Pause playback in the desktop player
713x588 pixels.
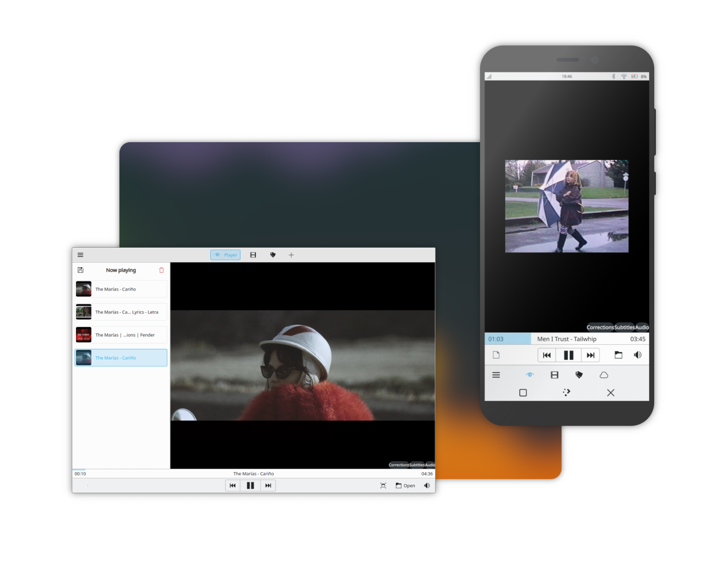coord(250,486)
